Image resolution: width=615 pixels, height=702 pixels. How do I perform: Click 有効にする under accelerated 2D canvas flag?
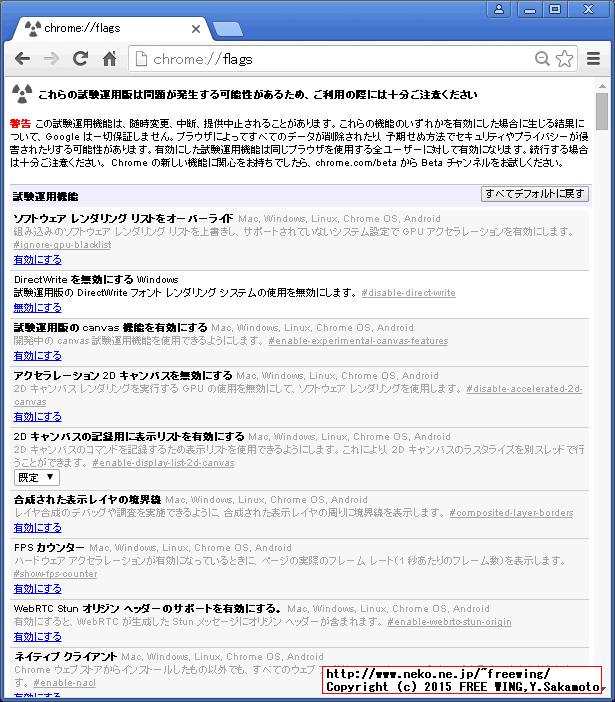pyautogui.click(x=38, y=416)
